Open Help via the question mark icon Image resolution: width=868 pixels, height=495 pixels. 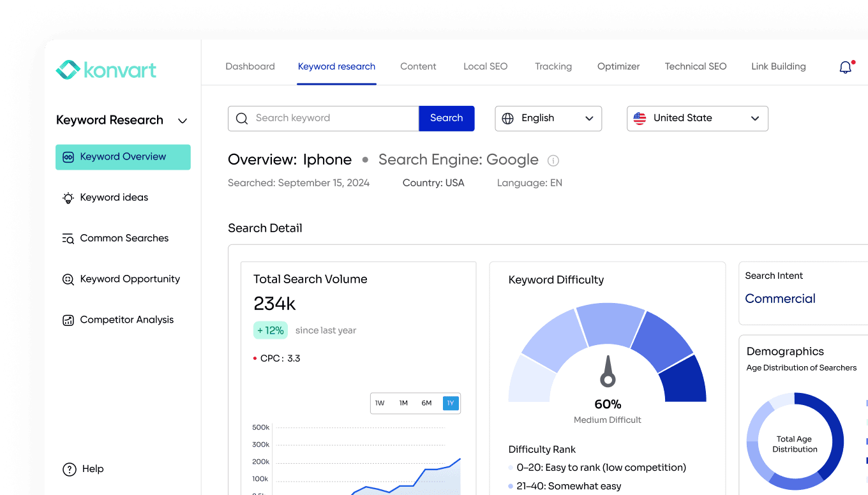68,469
